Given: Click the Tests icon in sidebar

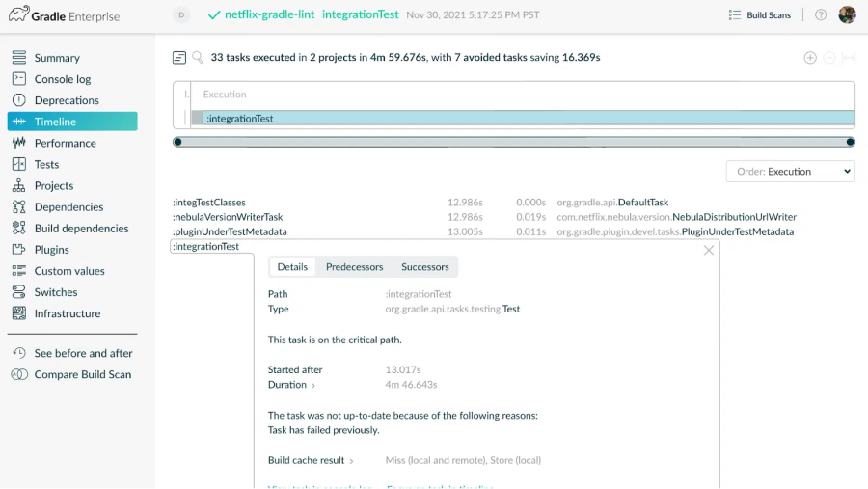Looking at the screenshot, I should pyautogui.click(x=19, y=164).
